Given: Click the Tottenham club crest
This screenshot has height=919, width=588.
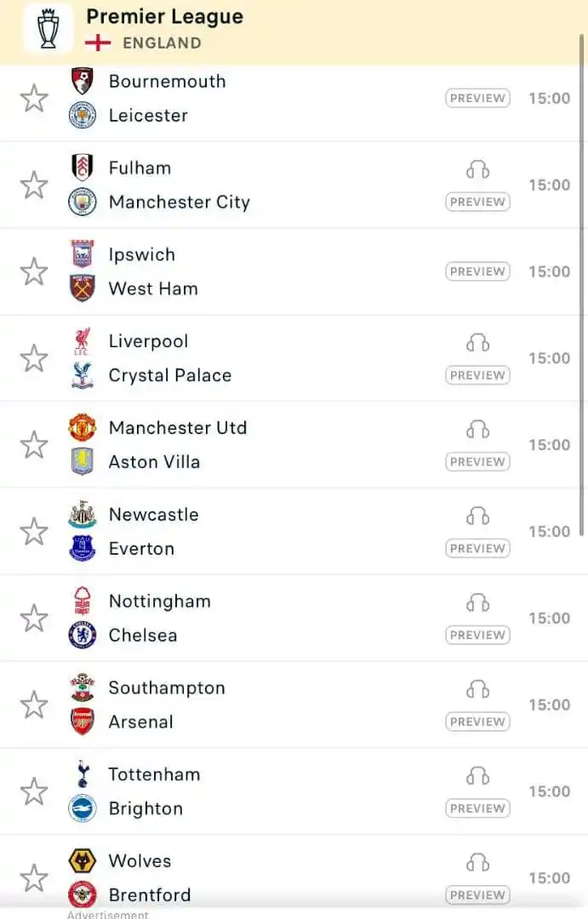Looking at the screenshot, I should pyautogui.click(x=83, y=773).
